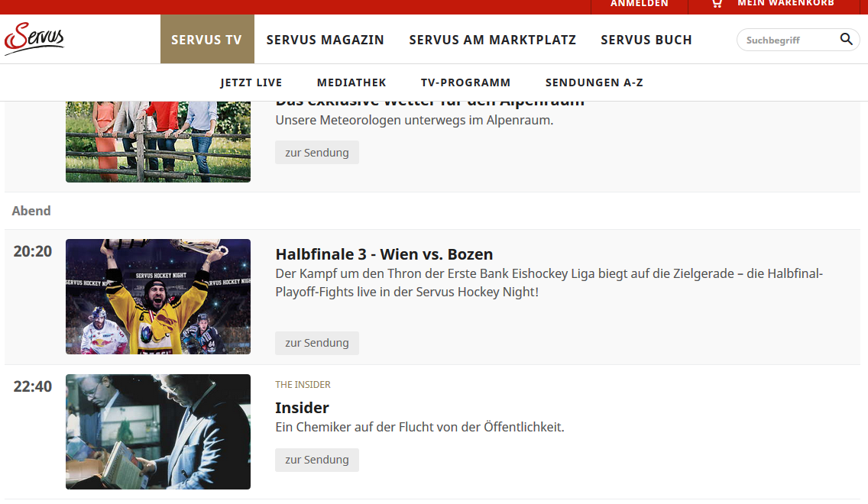View the TV-Programm schedule
This screenshot has width=868, height=504.
[465, 82]
